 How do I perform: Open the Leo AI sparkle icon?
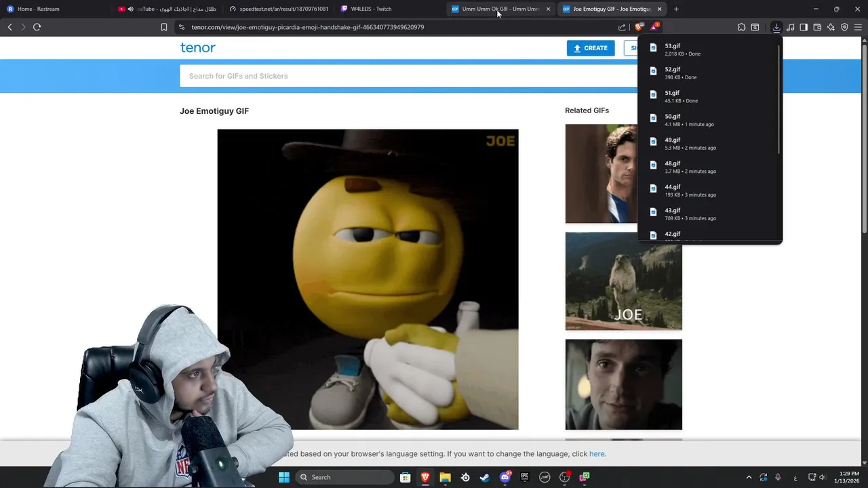831,27
